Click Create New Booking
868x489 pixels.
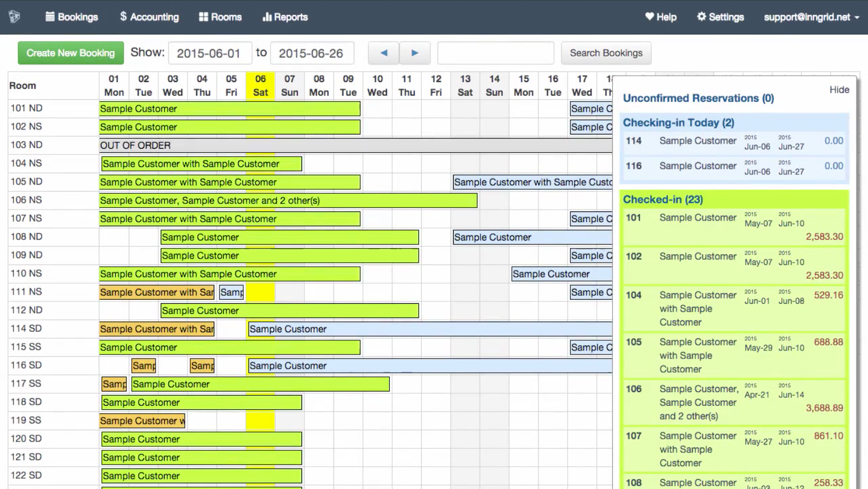click(x=70, y=53)
